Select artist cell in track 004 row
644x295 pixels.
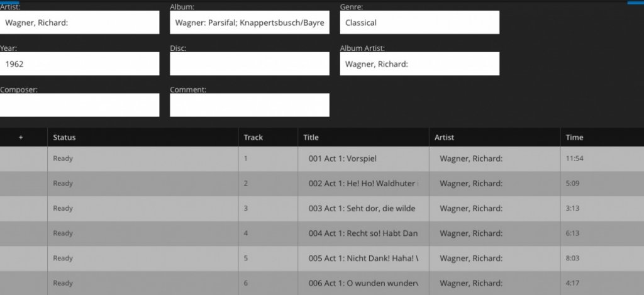(494, 233)
